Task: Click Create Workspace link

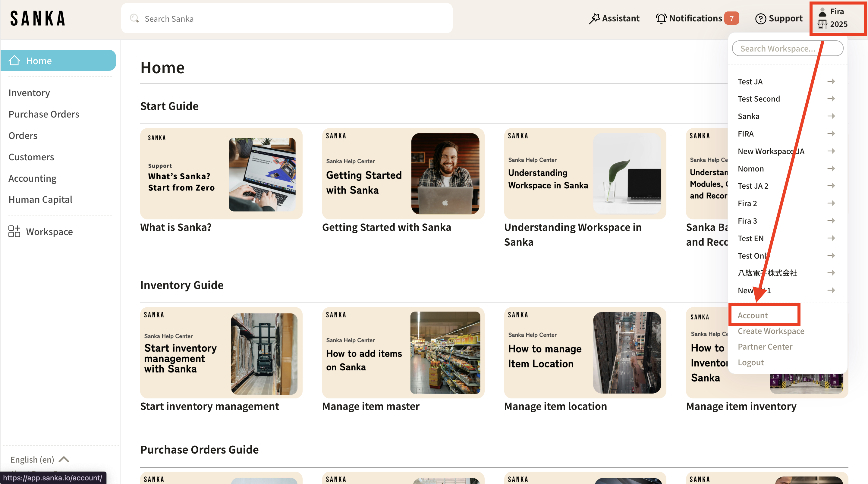Action: 771,331
